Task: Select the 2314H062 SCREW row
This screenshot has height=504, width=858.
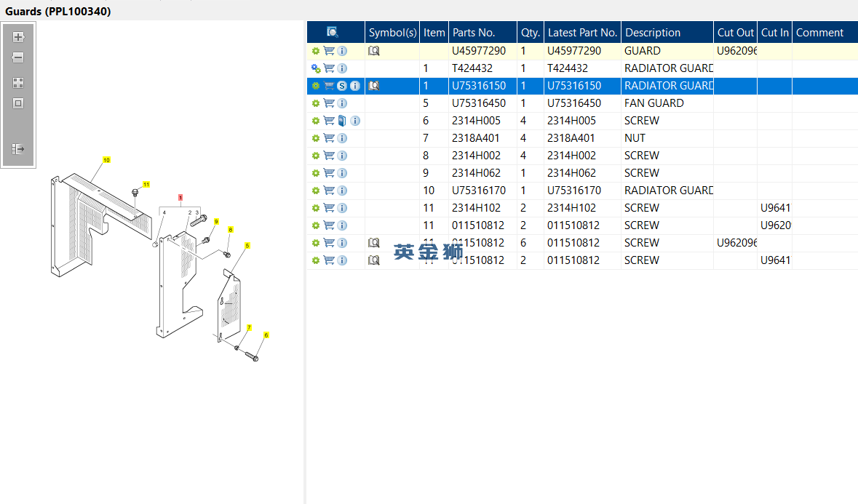Action: click(x=582, y=173)
